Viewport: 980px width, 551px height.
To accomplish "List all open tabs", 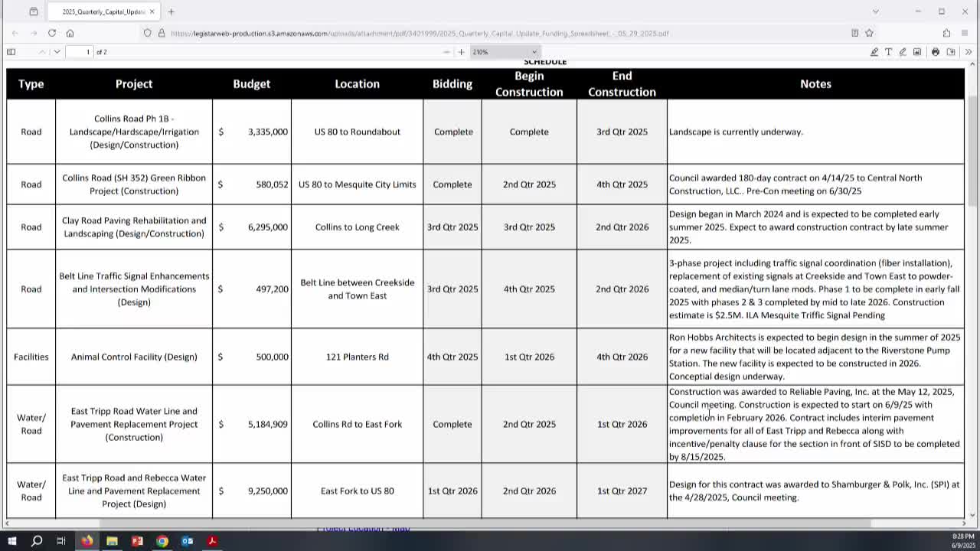I will coord(876,11).
